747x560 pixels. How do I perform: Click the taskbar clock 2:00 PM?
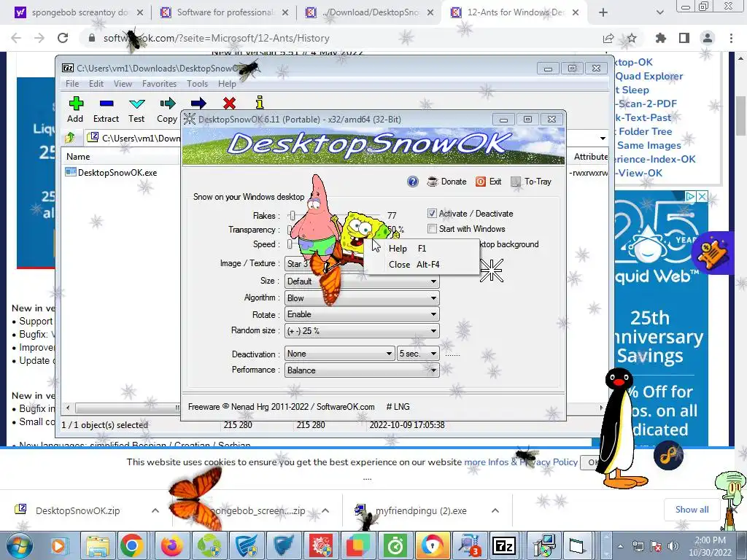pos(710,546)
